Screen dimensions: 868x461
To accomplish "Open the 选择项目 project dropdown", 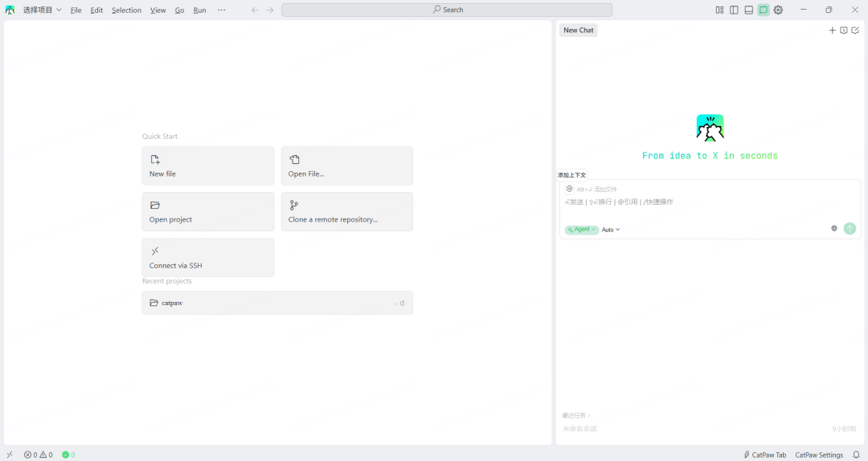I will tap(42, 10).
